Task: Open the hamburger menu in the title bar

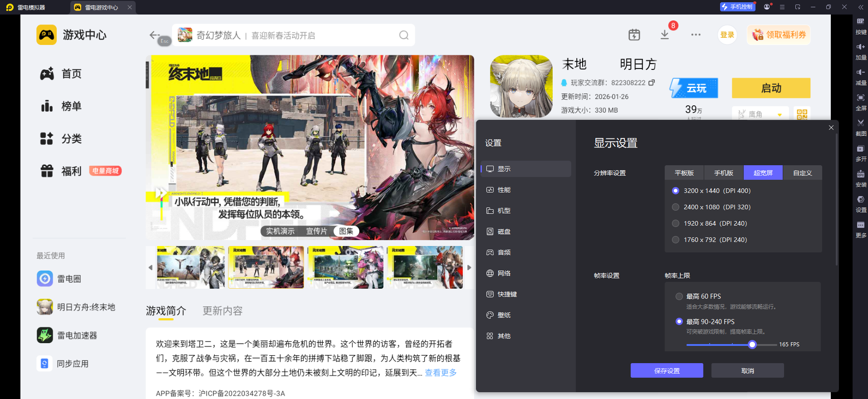Action: click(x=782, y=7)
